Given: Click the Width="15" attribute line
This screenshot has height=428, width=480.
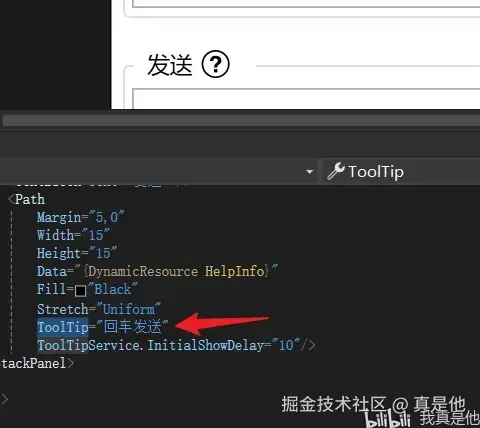Looking at the screenshot, I should point(73,235).
